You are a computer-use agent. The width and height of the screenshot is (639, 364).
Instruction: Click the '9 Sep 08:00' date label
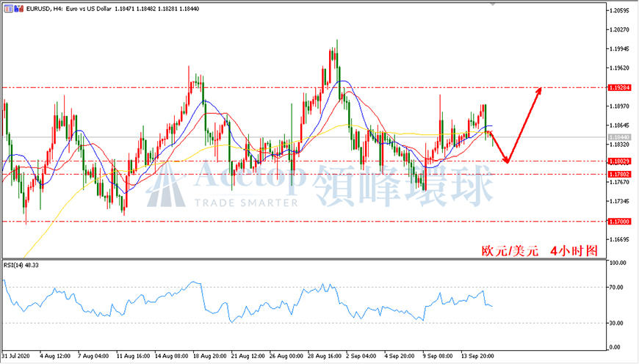[x=438, y=356]
